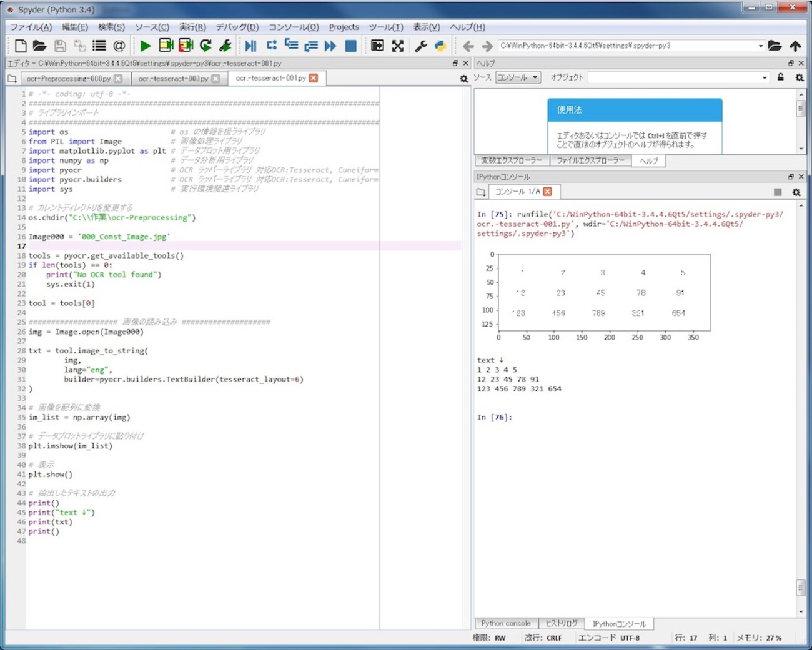The width and height of the screenshot is (812, 650).
Task: Click the debugger Step Into icon
Action: click(291, 46)
